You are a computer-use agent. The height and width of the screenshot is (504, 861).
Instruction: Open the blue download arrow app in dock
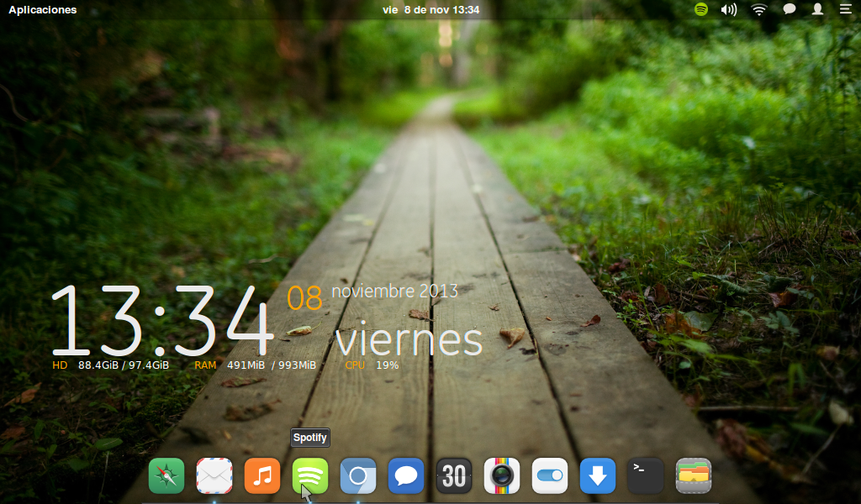click(x=598, y=475)
